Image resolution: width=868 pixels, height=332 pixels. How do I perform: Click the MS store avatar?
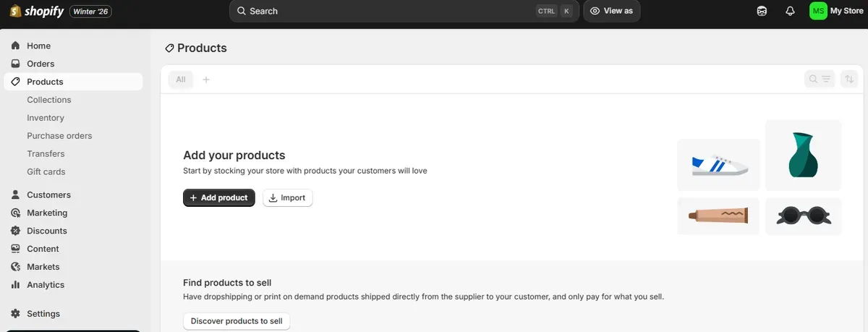[x=818, y=11]
